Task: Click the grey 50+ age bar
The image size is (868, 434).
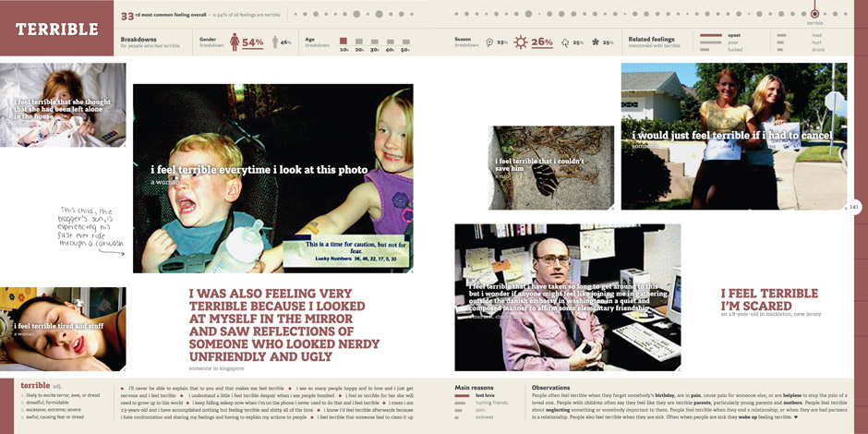Action: [x=405, y=42]
